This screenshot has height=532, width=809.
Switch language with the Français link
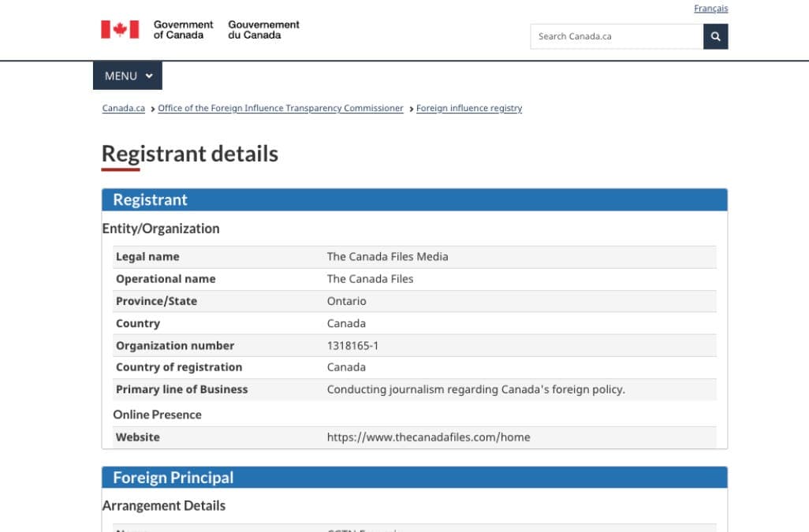point(710,8)
